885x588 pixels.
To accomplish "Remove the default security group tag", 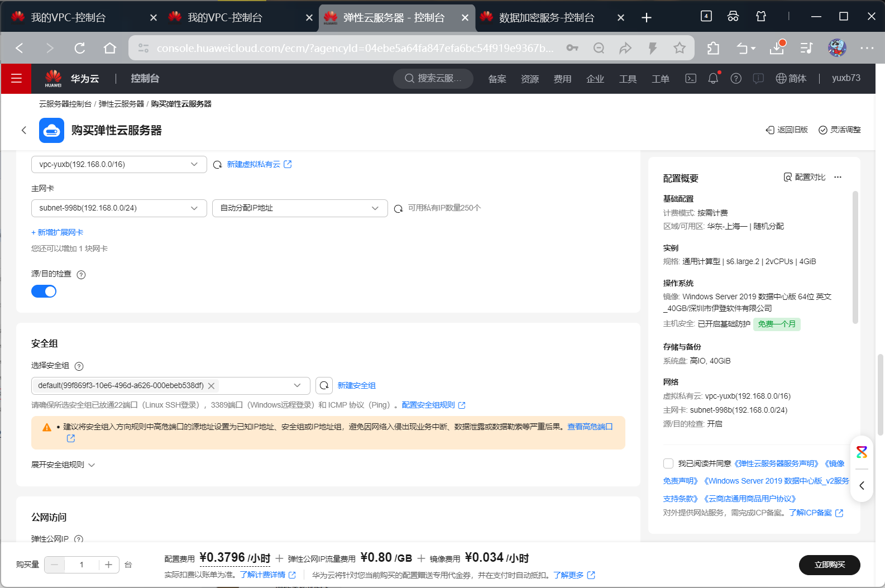I will (x=211, y=385).
